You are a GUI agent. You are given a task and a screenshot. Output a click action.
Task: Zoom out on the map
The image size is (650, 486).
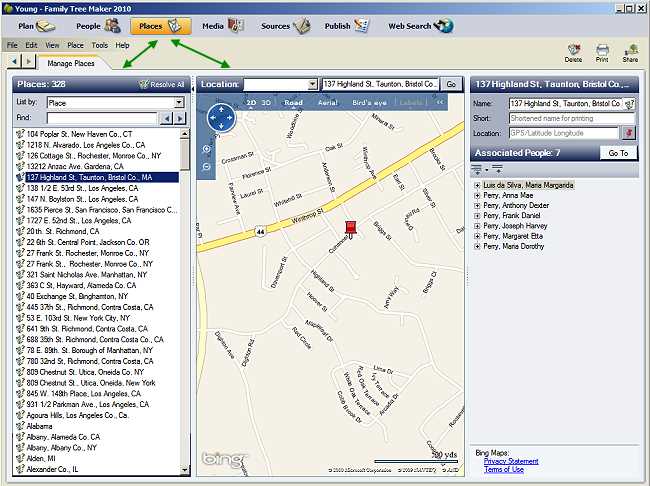[206, 167]
